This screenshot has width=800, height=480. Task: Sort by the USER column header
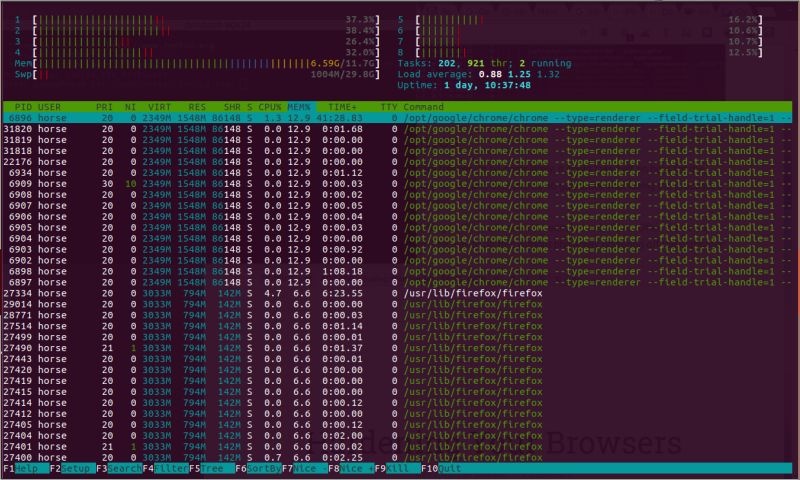tap(49, 107)
